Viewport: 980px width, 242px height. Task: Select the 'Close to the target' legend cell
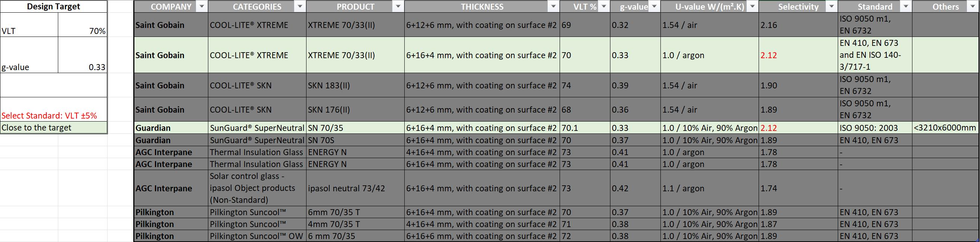click(54, 128)
